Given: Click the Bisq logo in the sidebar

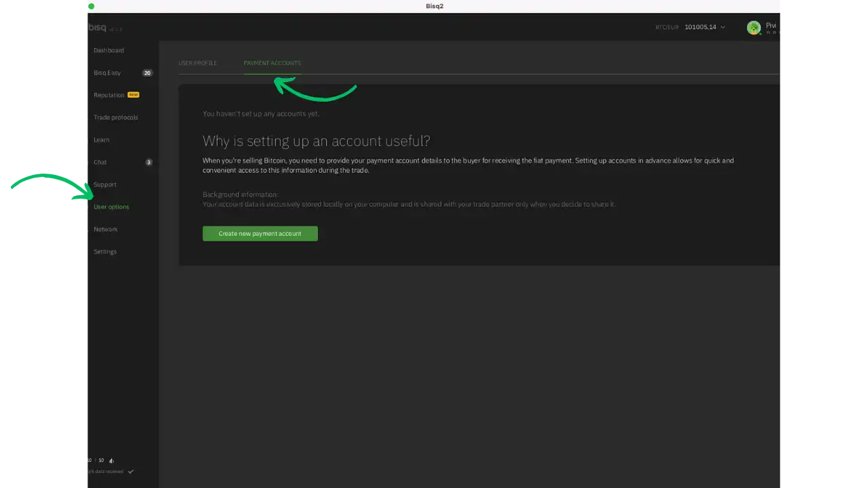Looking at the screenshot, I should (98, 28).
